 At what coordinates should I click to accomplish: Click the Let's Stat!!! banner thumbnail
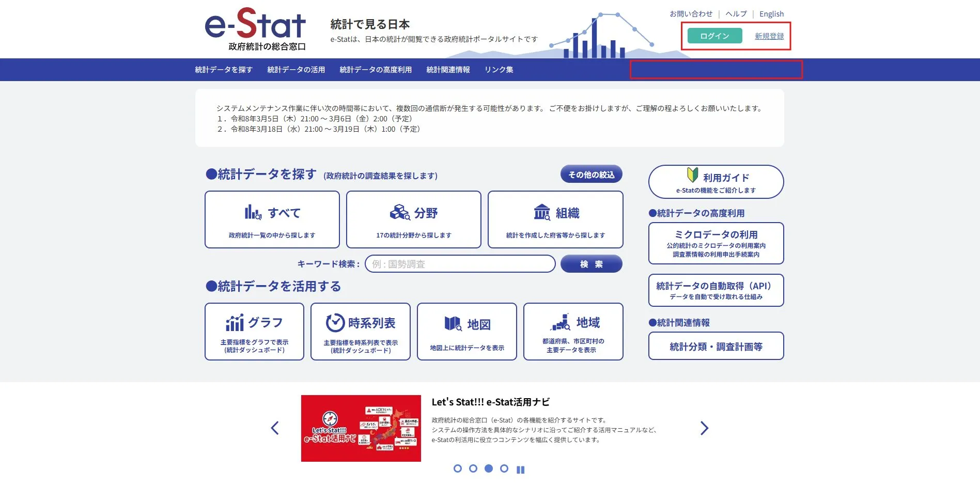tap(361, 428)
